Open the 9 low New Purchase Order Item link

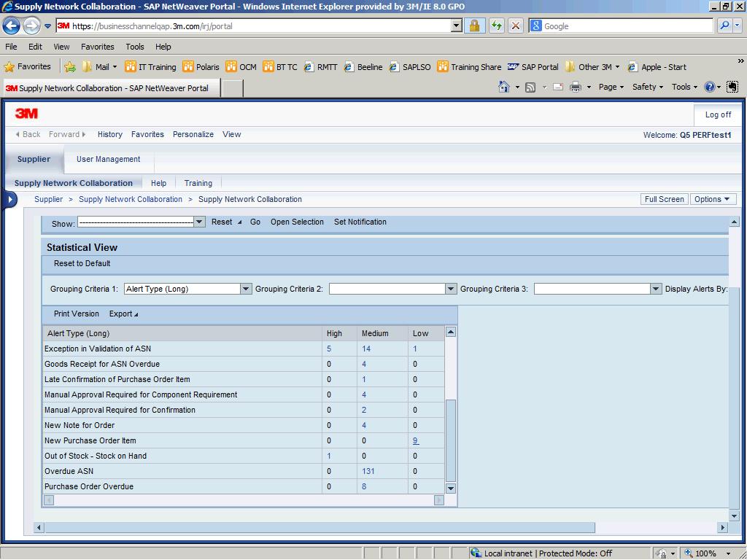pos(415,441)
